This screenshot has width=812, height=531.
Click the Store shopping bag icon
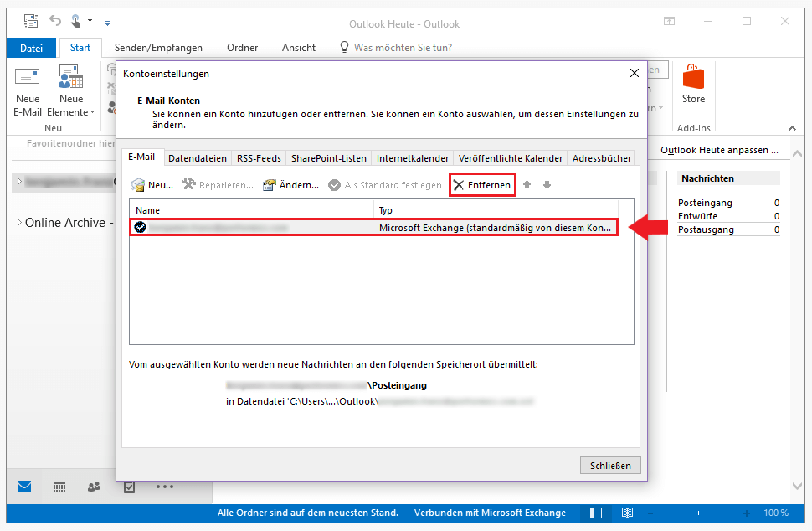click(693, 77)
